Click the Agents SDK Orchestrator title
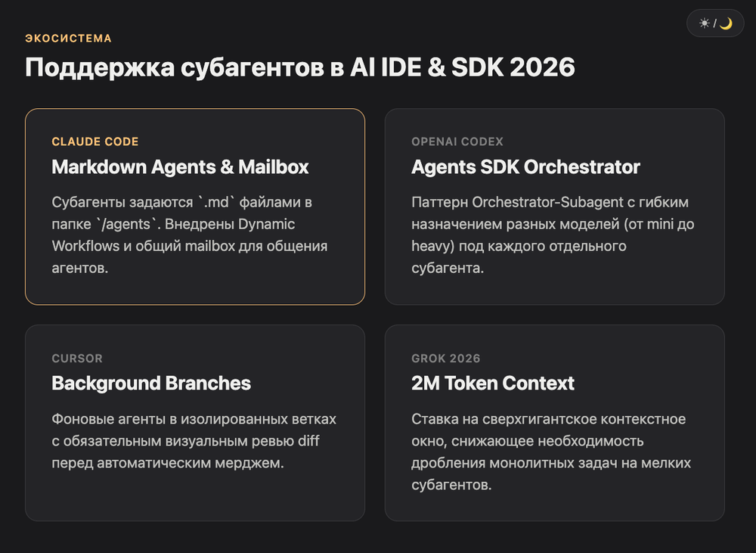Screen dimensions: 756x553 pyautogui.click(x=525, y=167)
